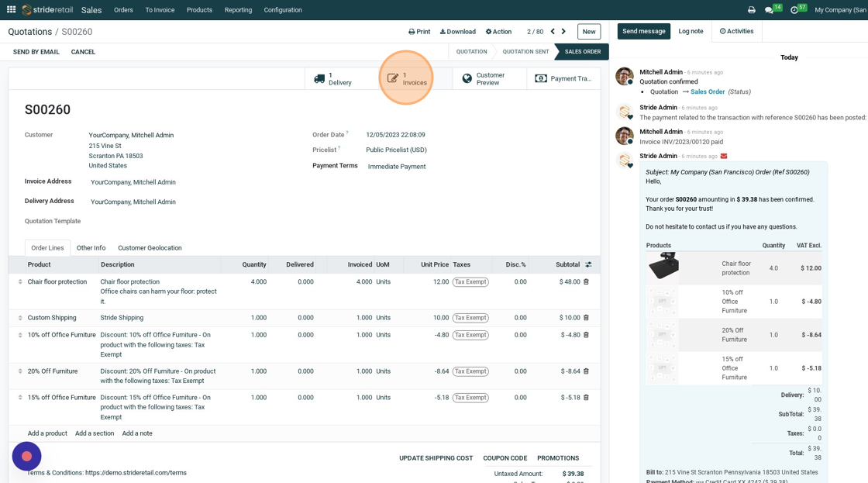
Task: Open the printer icon in top bar
Action: pyautogui.click(x=751, y=10)
